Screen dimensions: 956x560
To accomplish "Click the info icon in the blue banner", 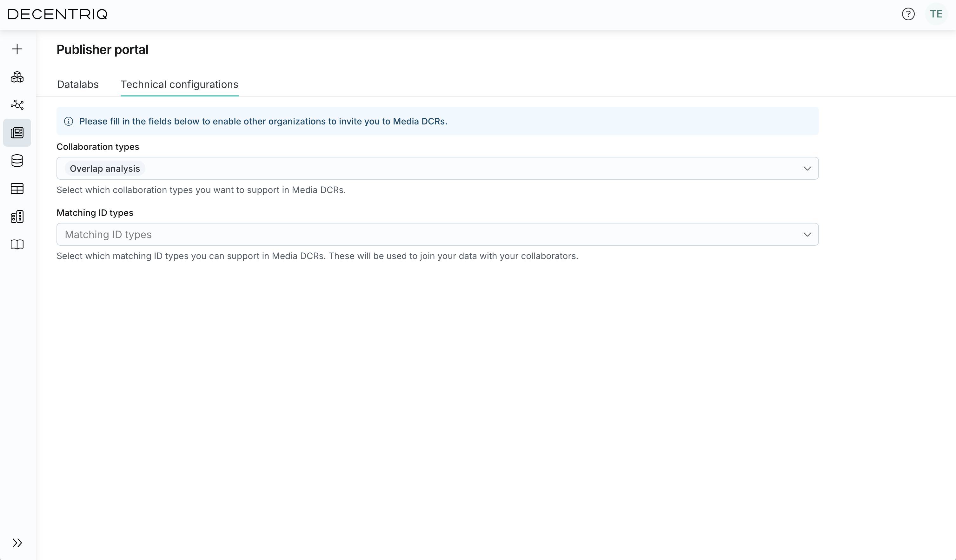I will 69,121.
